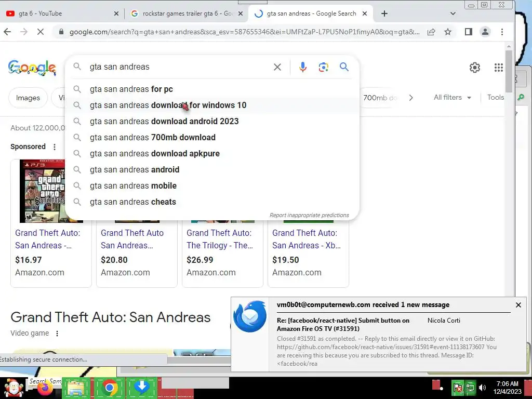The image size is (532, 399).
Task: Close the gta san andreas tab
Action: (365, 14)
